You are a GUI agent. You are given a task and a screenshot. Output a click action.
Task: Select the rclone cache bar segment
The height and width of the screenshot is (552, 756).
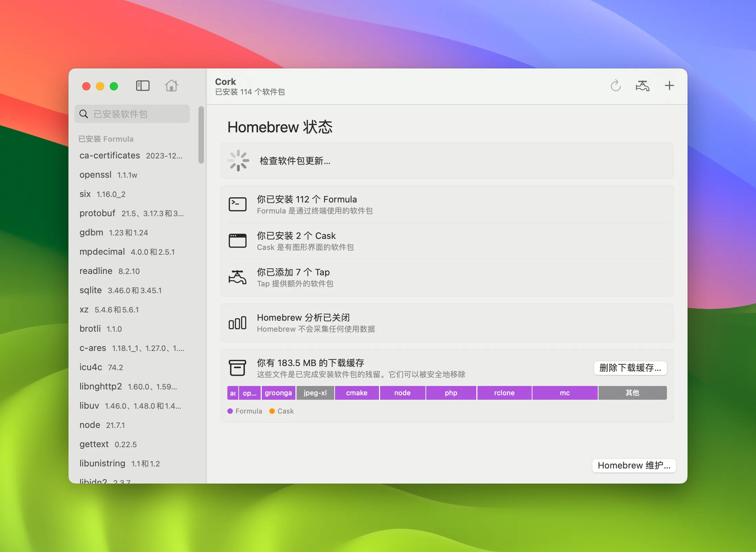click(x=504, y=393)
